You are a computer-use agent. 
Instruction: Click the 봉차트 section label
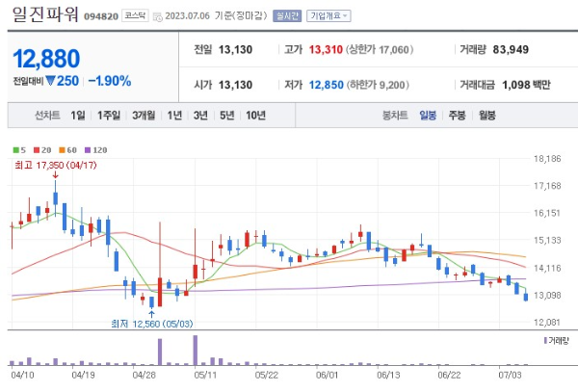pos(395,116)
